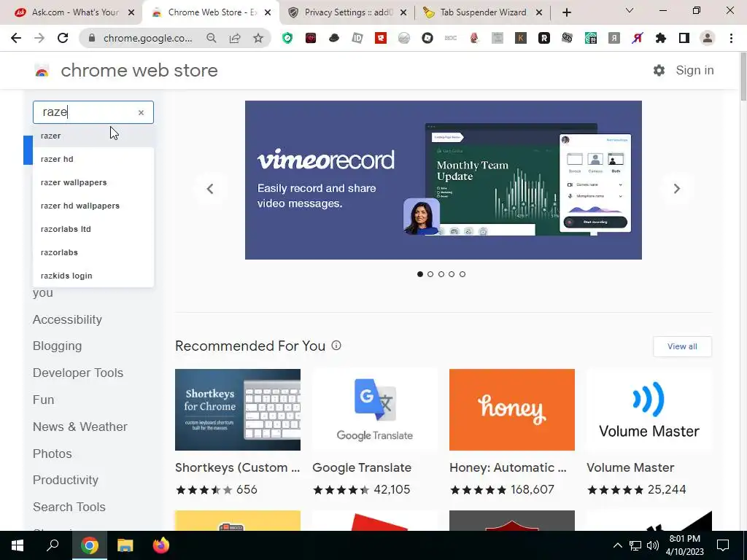Choose the 'razorlabs' suggestion
The height and width of the screenshot is (560, 747).
pos(93,252)
